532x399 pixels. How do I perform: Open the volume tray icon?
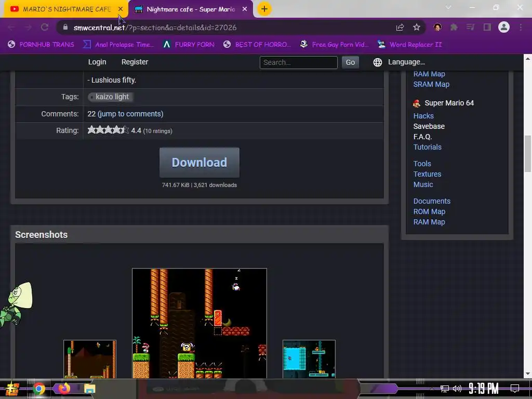457,389
